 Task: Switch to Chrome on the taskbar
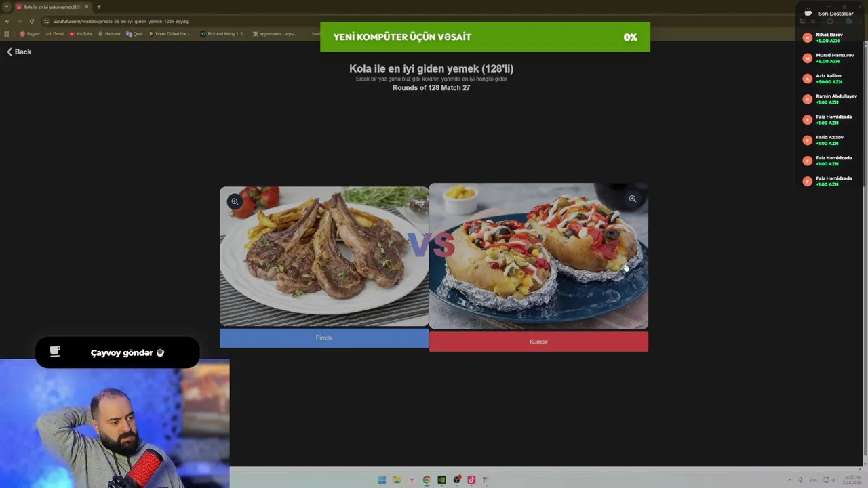(x=427, y=480)
